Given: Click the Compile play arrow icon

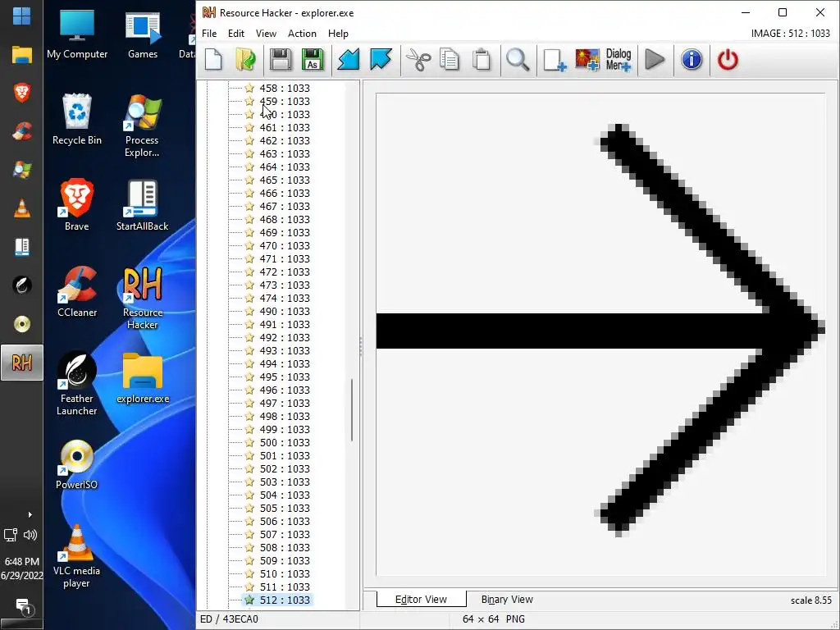Looking at the screenshot, I should [x=655, y=59].
